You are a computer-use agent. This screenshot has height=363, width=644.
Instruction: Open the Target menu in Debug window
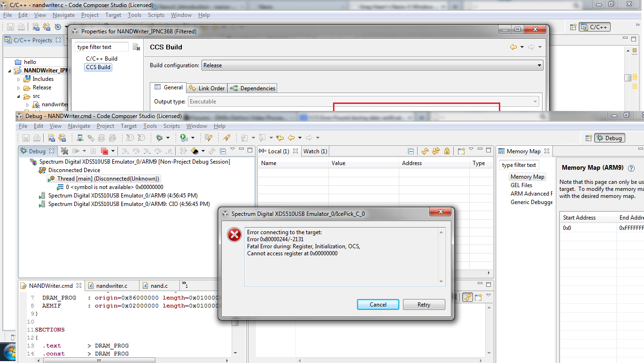coord(129,126)
